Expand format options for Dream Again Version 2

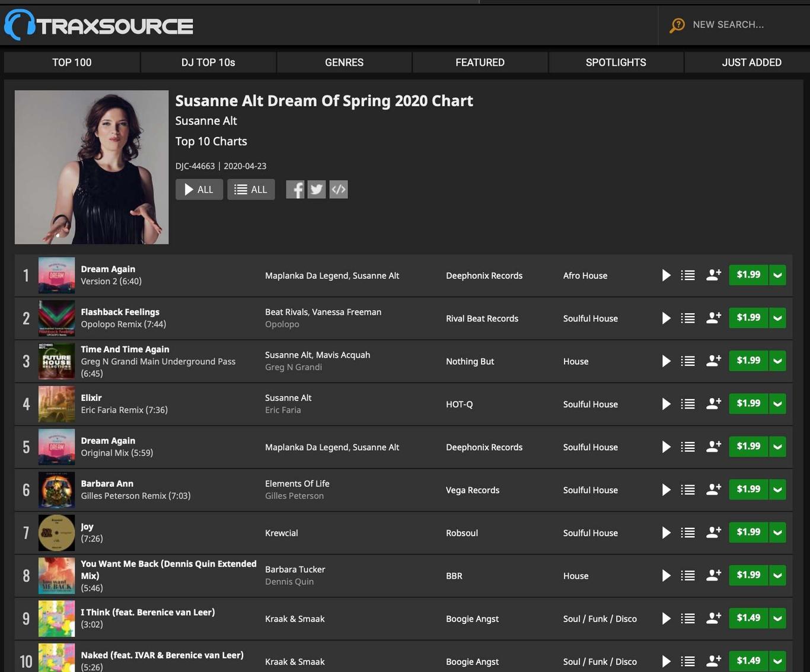[x=777, y=275]
